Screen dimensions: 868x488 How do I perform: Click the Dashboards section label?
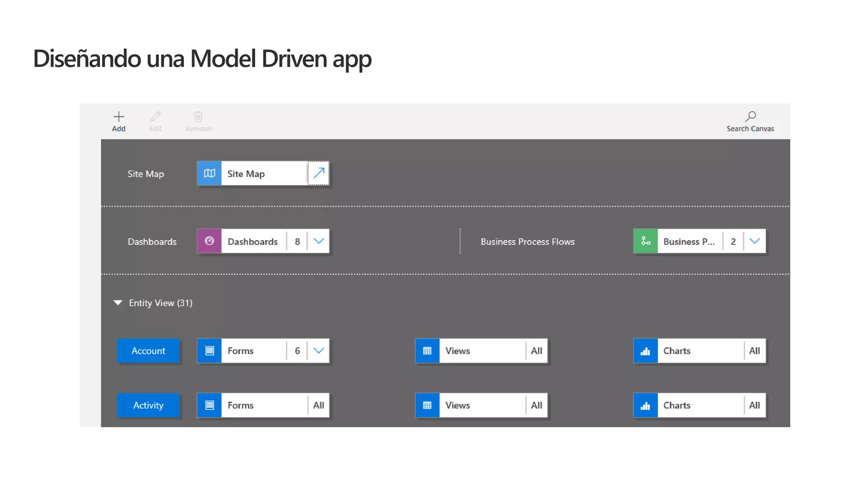tap(152, 241)
